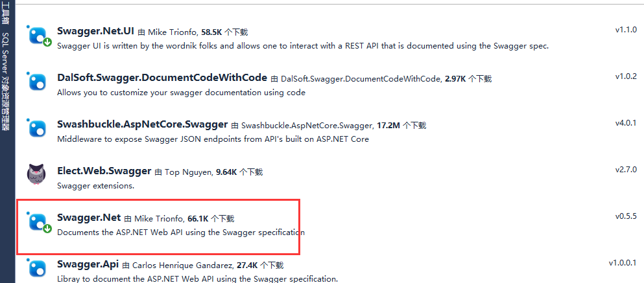Click the Swagger.Api package icon
Image resolution: width=644 pixels, height=283 pixels.
[39, 268]
